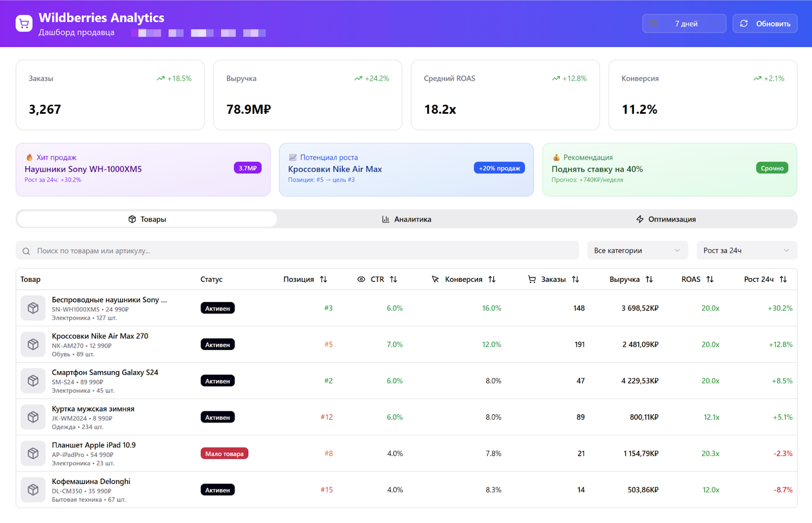
Task: Click the Заказы value 3,267
Action: pos(45,109)
